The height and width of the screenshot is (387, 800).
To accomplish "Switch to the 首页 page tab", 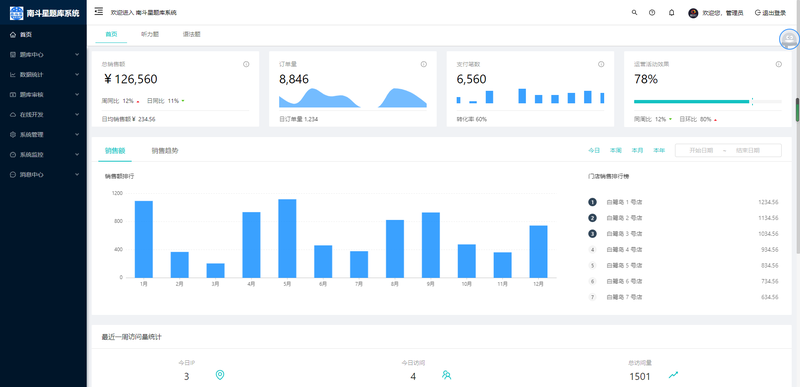I will click(111, 34).
